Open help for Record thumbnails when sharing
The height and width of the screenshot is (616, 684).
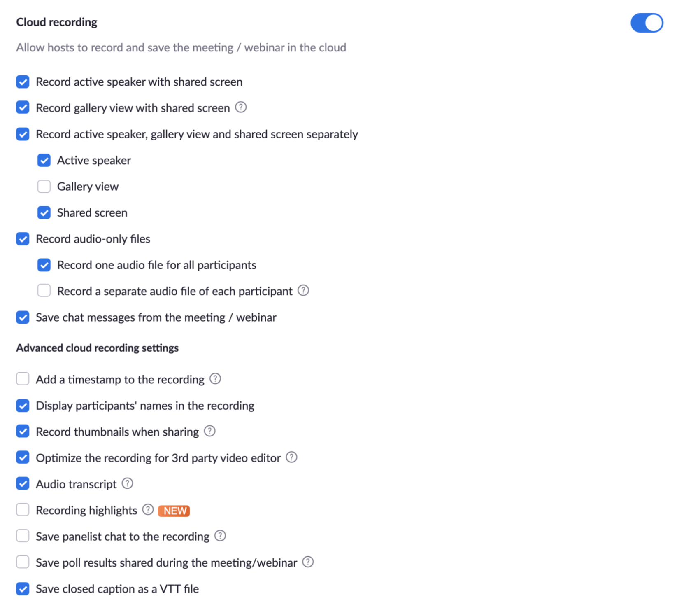coord(210,431)
